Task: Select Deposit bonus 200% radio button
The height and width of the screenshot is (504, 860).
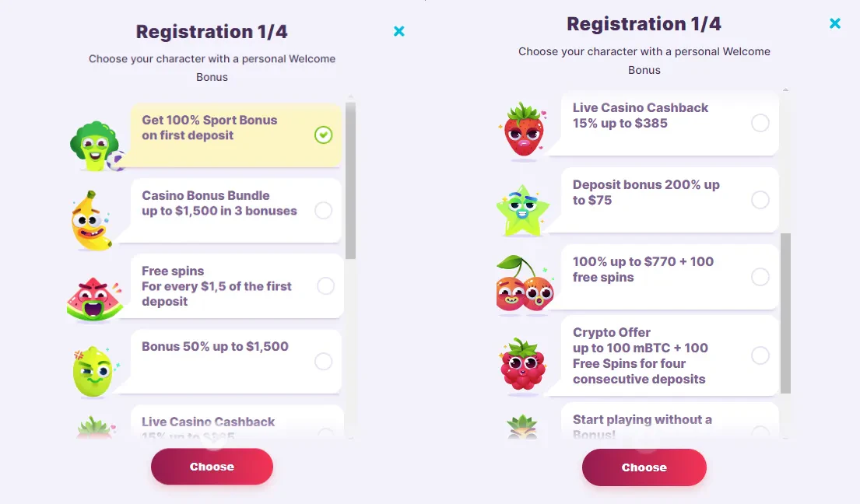Action: click(760, 200)
